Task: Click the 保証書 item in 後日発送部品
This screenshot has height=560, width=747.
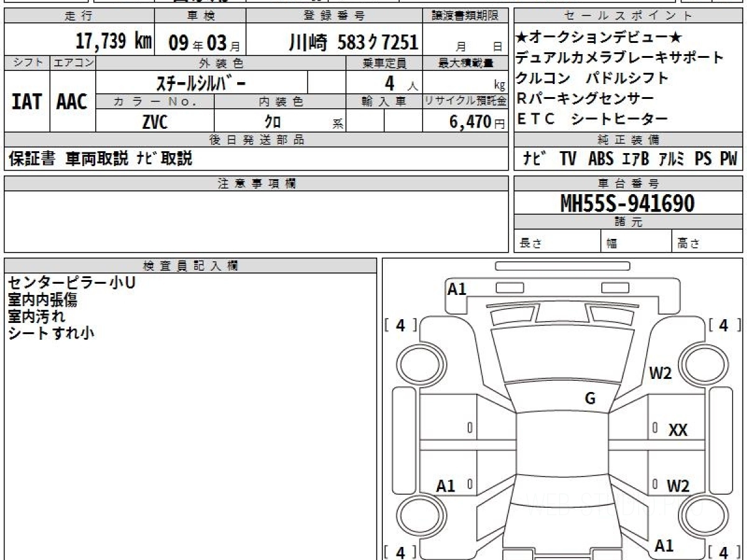Action: pyautogui.click(x=32, y=159)
